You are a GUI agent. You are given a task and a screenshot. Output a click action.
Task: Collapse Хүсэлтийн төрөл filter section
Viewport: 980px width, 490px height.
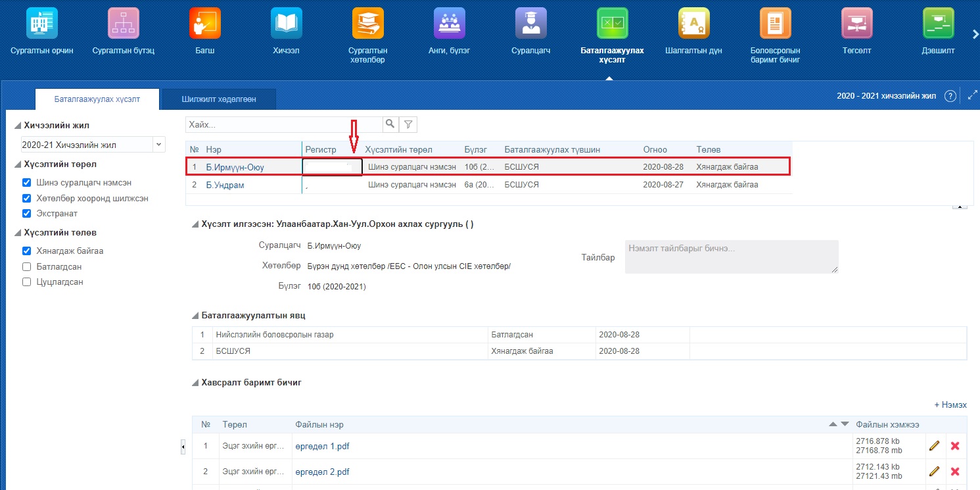click(x=17, y=164)
